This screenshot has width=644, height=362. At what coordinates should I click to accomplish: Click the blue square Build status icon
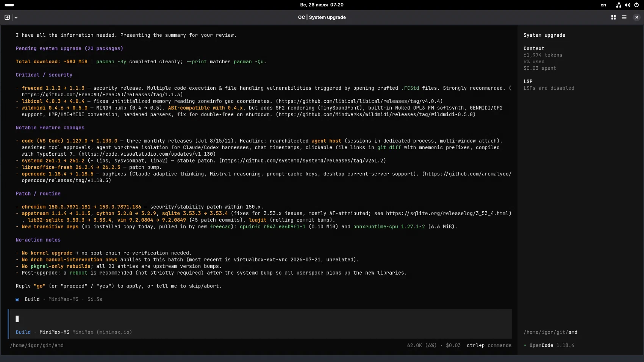click(x=17, y=300)
